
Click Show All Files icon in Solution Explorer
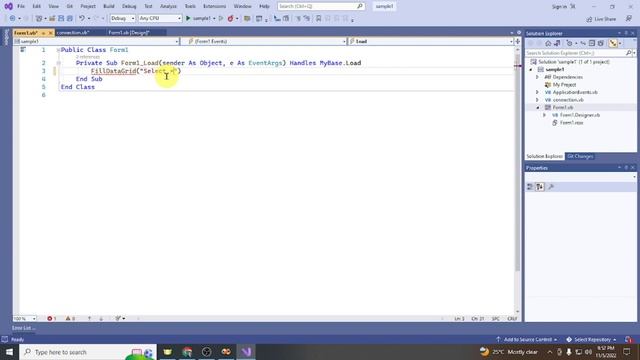click(x=600, y=43)
